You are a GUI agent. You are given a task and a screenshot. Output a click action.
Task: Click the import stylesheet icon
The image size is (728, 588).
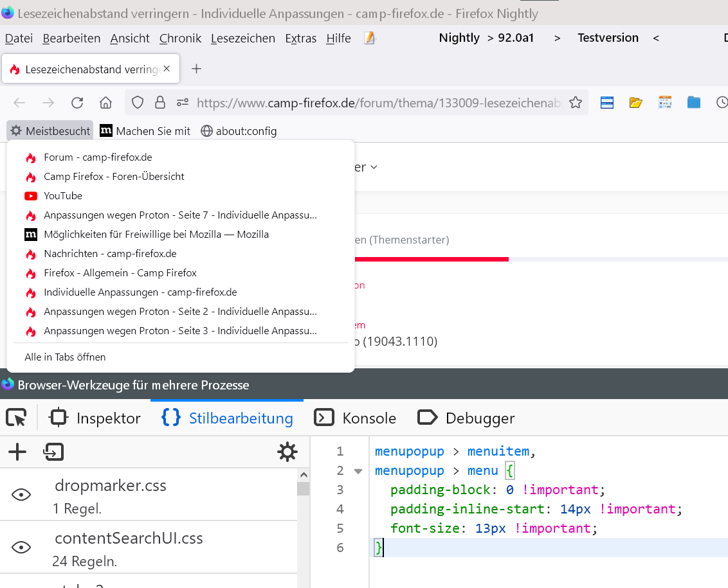(x=53, y=452)
